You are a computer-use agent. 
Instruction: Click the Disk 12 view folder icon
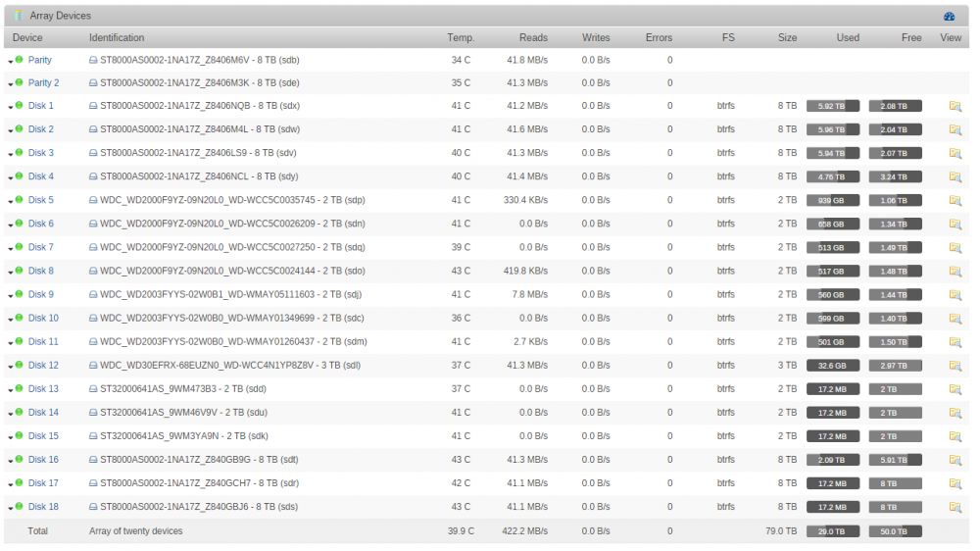click(955, 366)
